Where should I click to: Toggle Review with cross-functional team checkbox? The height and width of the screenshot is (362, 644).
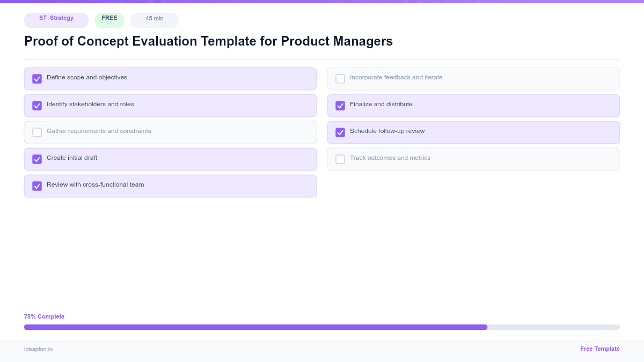36,186
